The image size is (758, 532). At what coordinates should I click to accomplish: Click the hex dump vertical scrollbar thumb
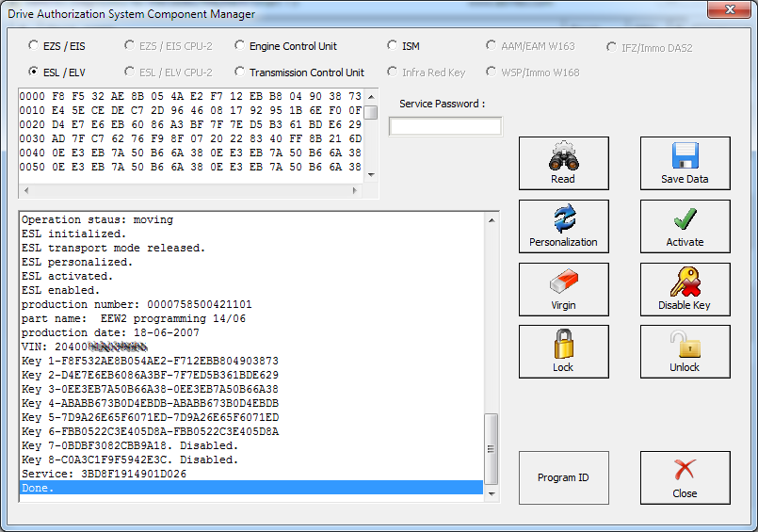371,112
